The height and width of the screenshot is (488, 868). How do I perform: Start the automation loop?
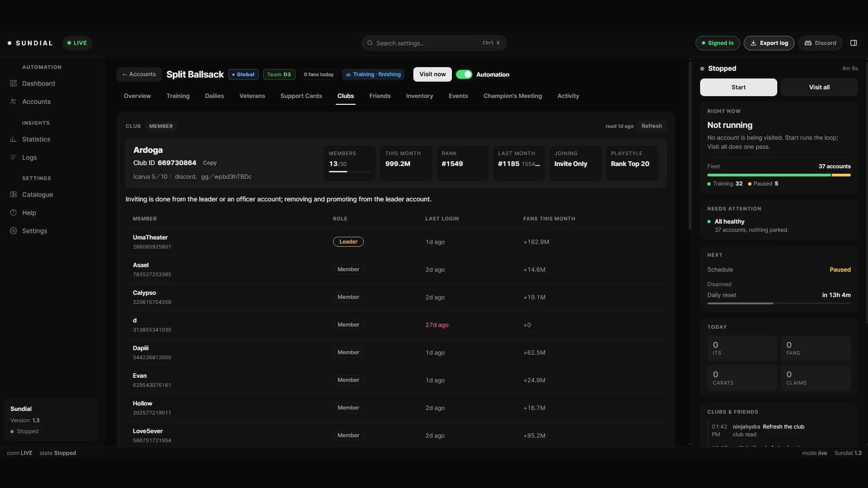click(738, 87)
